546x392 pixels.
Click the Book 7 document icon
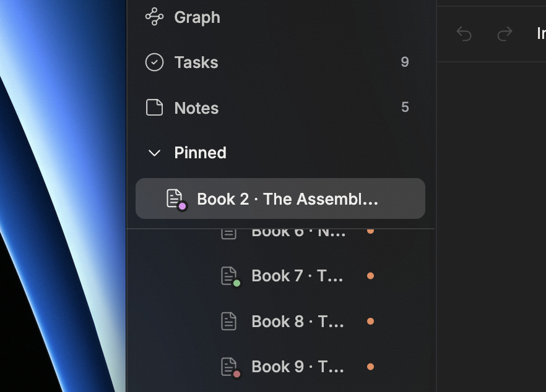tap(230, 276)
